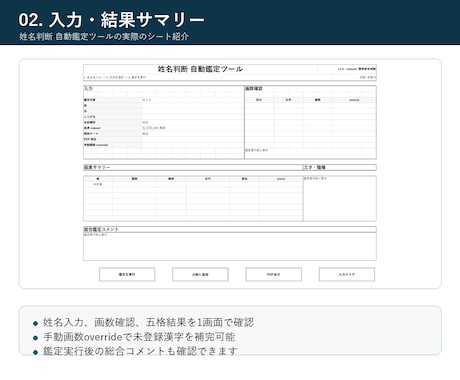Click the PDF出力 button
The image size is (460, 380).
(x=274, y=274)
